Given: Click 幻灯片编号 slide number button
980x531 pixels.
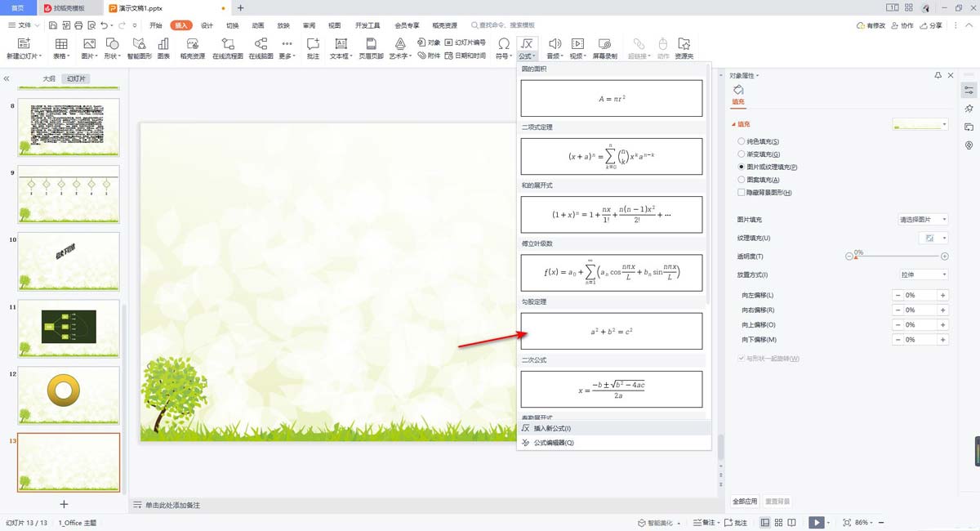Looking at the screenshot, I should point(465,42).
